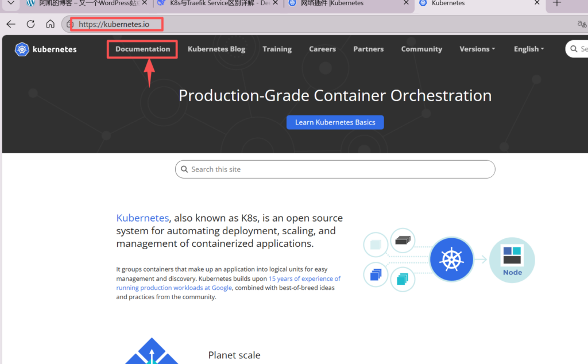Open a new browser tab with plus
Viewport: 588px width, 364px height.
(x=556, y=3)
